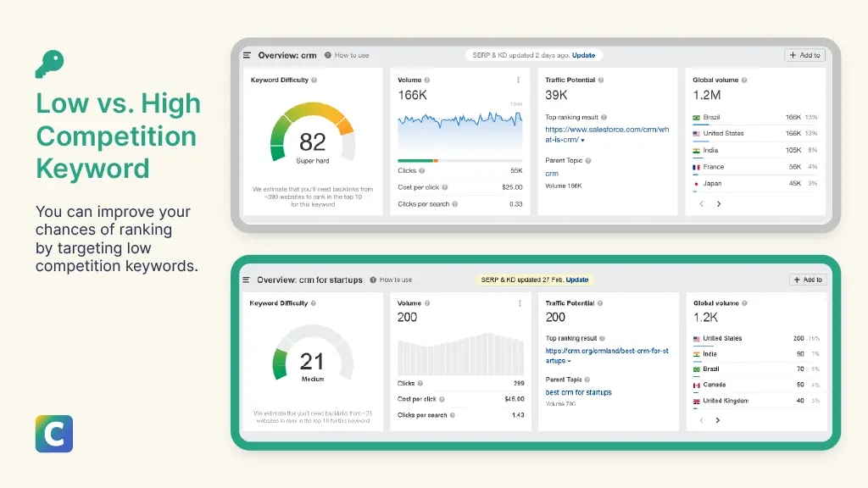868x488 pixels.
Task: Select United Kingdom row showing 40 volume
Action: (x=756, y=401)
